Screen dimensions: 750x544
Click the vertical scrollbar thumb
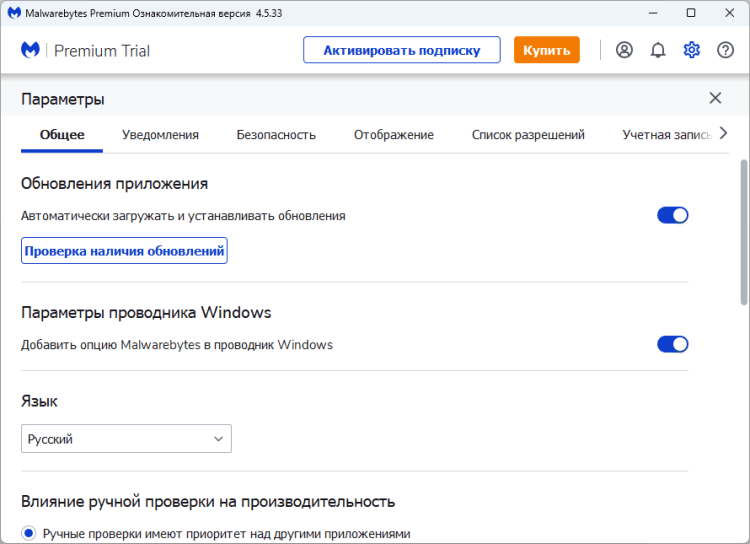click(743, 230)
